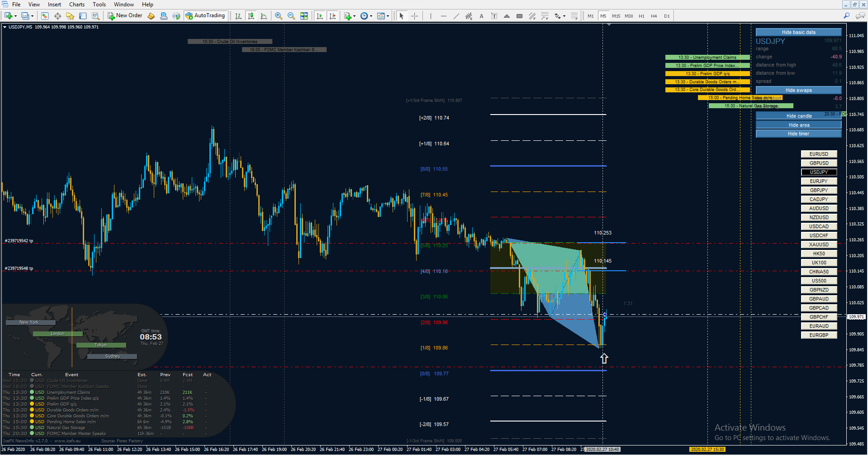868x455 pixels.
Task: Select the Crosshair tool
Action: 414,16
